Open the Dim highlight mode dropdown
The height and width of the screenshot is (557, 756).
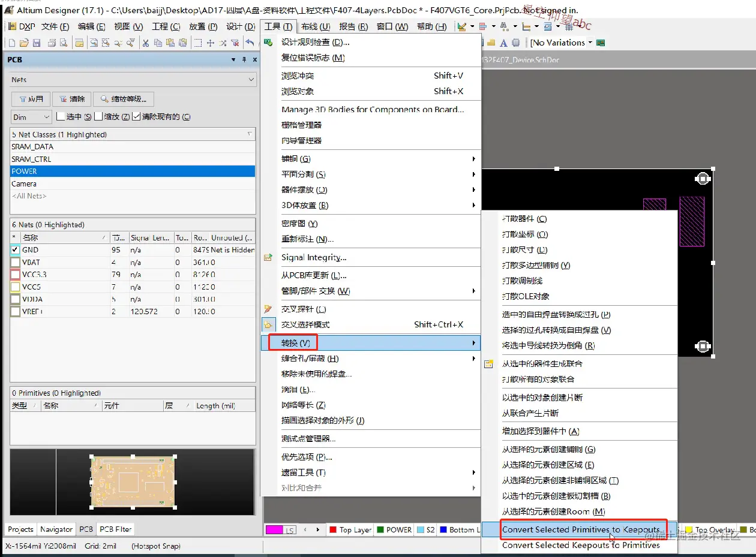point(46,117)
